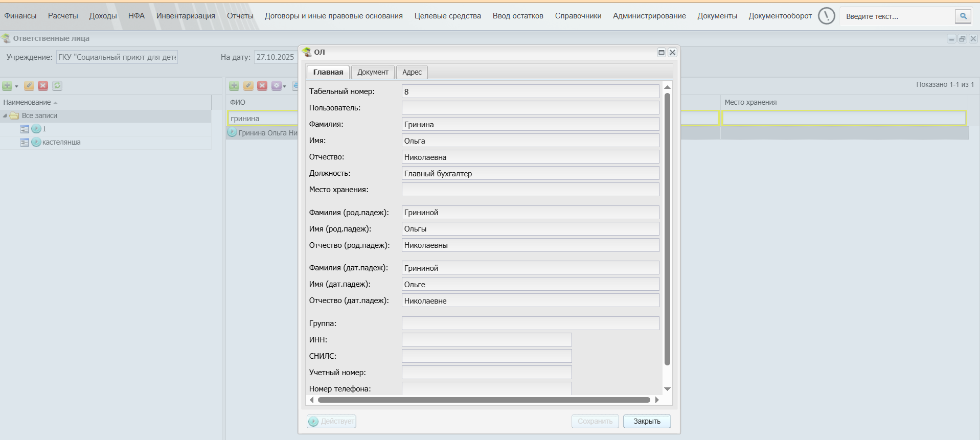Open the Отчеты menu
Screen dimensions: 980x440
[x=240, y=16]
